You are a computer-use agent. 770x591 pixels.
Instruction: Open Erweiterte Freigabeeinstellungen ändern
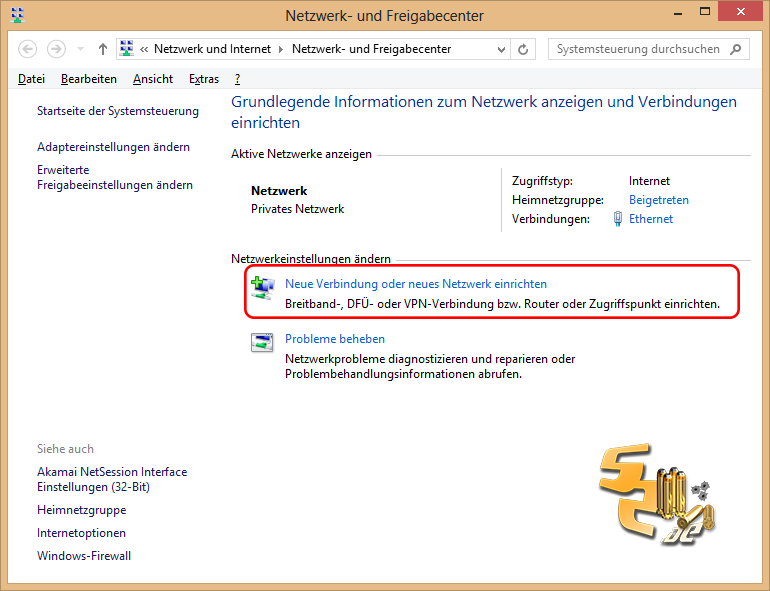click(114, 178)
